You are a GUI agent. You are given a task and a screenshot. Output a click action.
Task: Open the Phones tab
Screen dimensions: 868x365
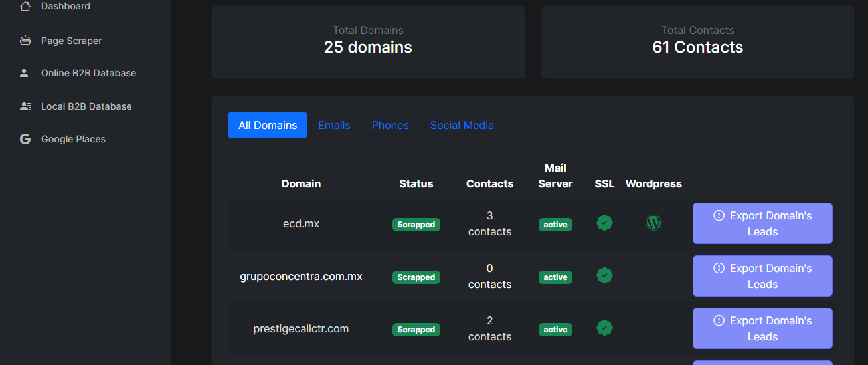tap(390, 125)
